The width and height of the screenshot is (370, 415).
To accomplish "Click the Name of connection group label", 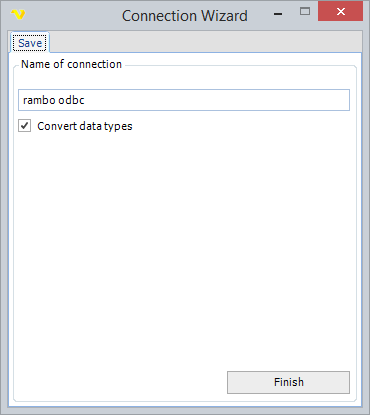I will [x=71, y=64].
